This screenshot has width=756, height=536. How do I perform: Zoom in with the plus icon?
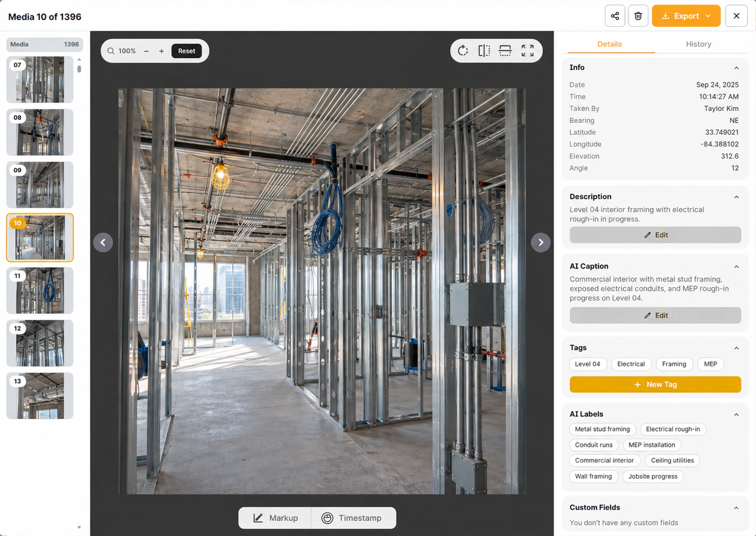click(x=161, y=51)
